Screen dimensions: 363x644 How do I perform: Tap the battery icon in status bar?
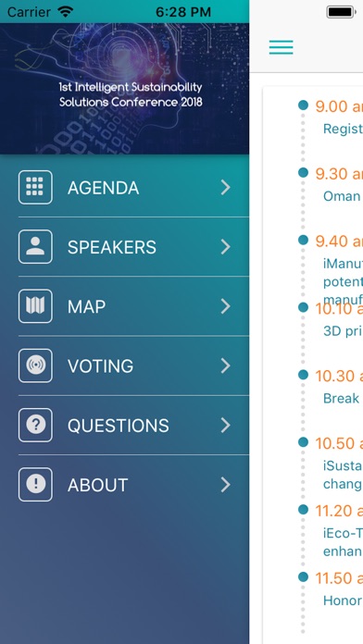click(x=341, y=12)
